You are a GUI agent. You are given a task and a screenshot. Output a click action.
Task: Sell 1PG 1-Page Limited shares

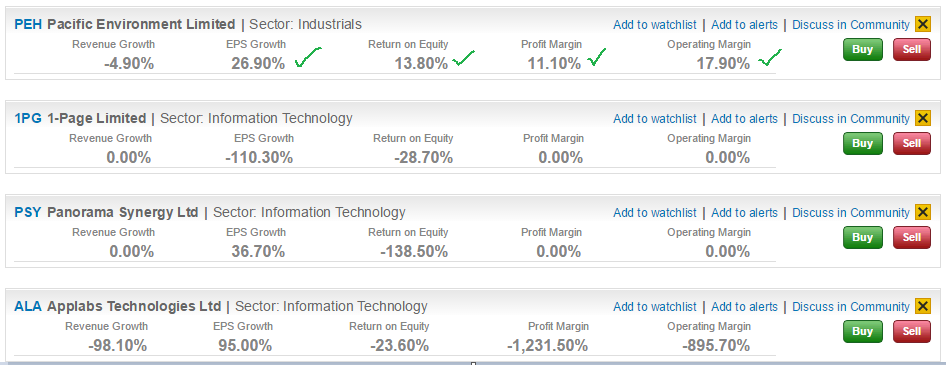tap(912, 144)
